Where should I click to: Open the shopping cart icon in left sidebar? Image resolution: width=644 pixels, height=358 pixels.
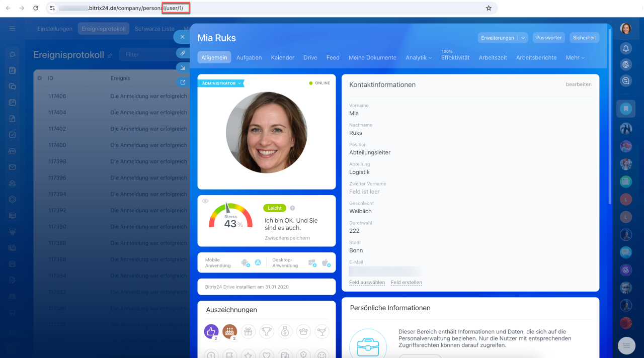pos(13,312)
